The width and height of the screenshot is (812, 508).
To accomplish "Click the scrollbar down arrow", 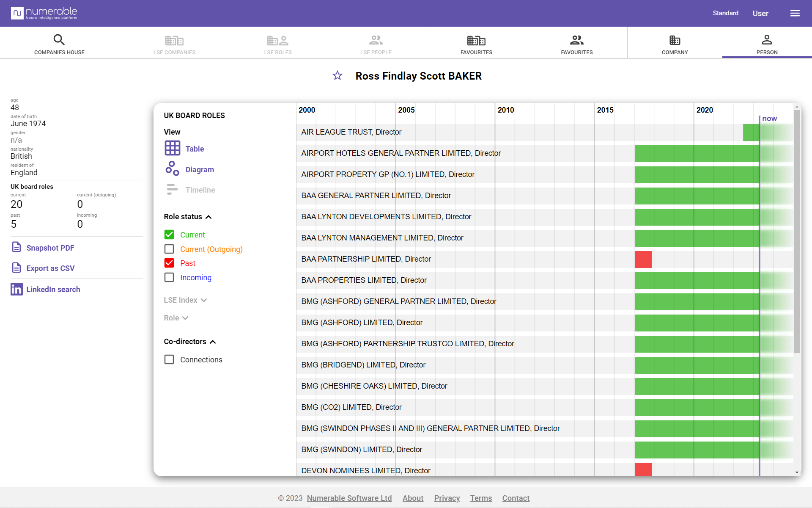I will (x=797, y=472).
